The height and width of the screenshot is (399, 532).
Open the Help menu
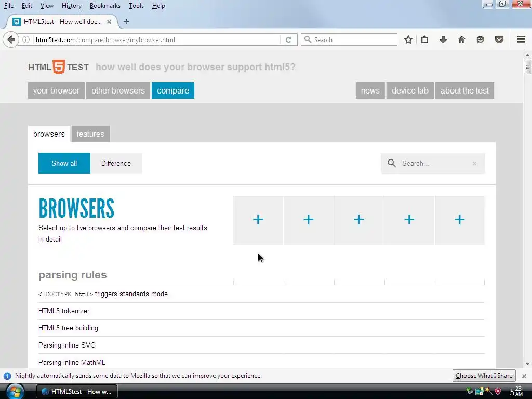pos(158,6)
